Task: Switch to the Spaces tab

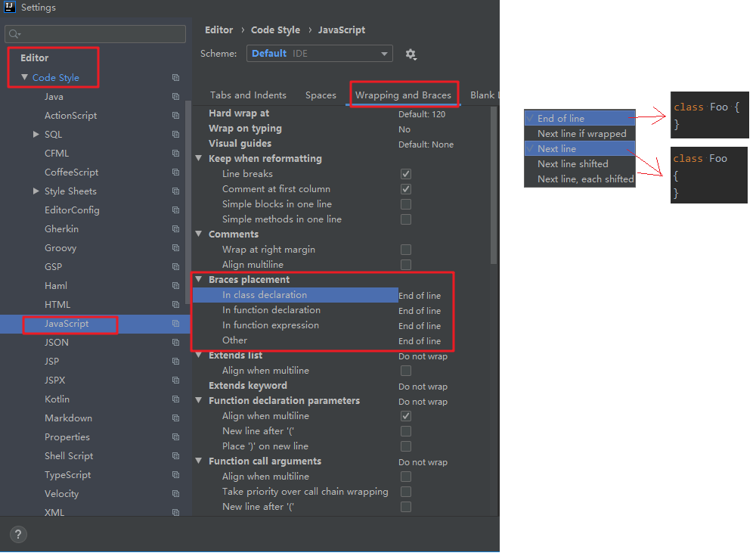Action: [321, 95]
